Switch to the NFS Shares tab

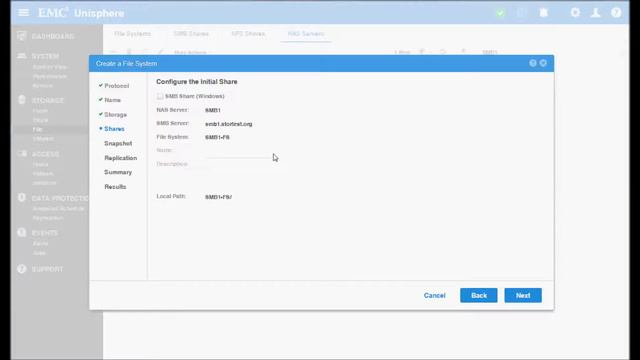tap(248, 34)
